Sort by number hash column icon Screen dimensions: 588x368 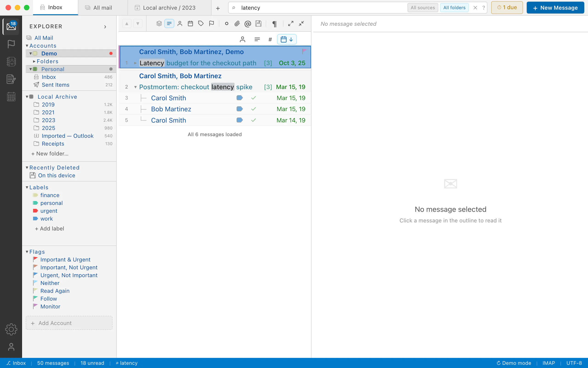[270, 39]
